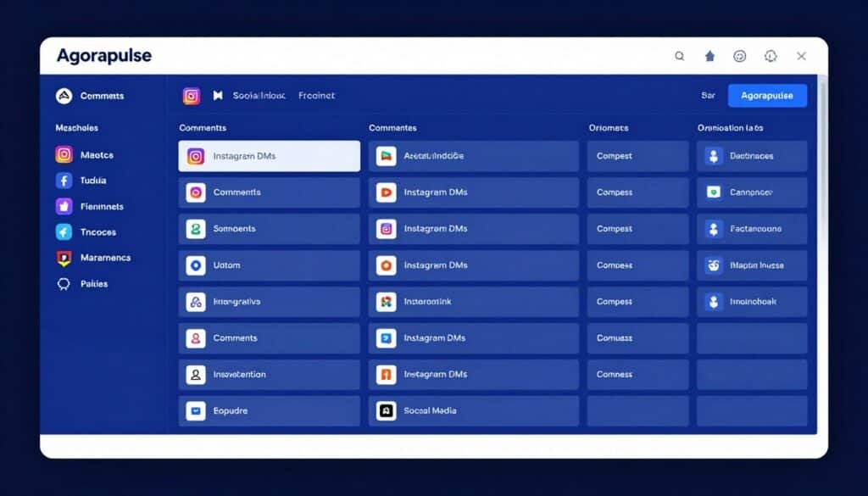Viewport: 868px width, 496px height.
Task: Open the Agorapulse logo in the title bar
Action: tap(104, 56)
